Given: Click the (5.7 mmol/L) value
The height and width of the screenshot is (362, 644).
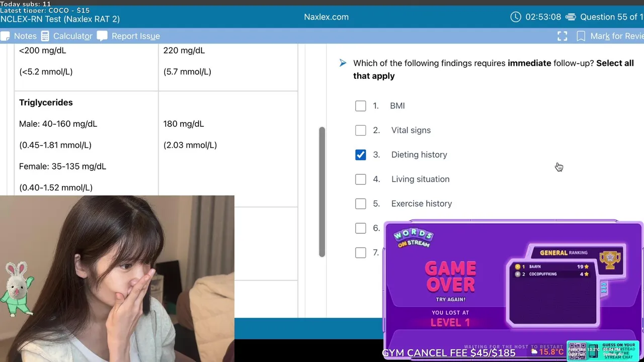Looking at the screenshot, I should pyautogui.click(x=187, y=72).
